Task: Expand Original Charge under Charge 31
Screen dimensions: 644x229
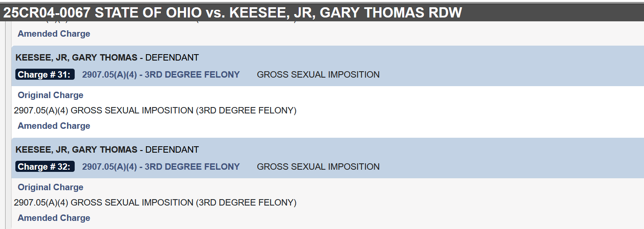Action: point(50,95)
